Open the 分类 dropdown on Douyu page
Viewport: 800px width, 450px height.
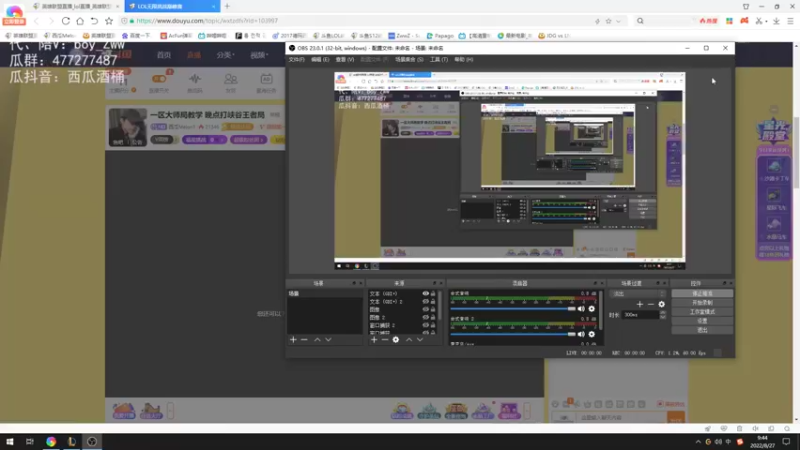click(x=225, y=55)
